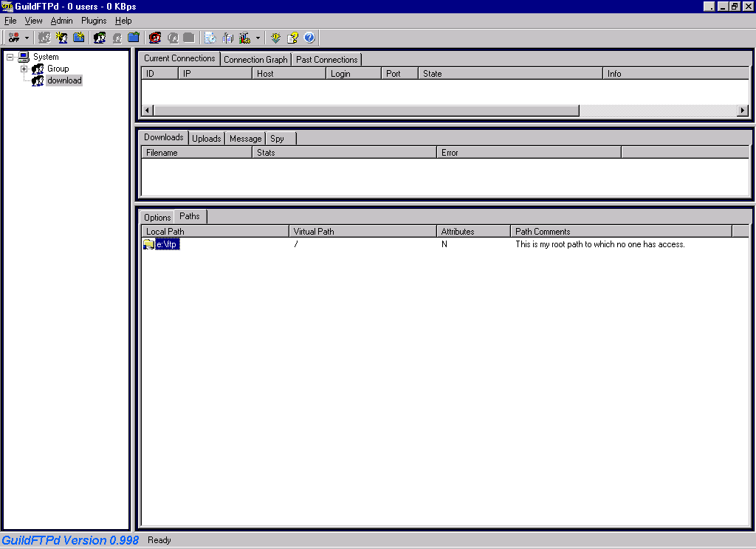Click the folder icon beside e:\ftp
This screenshot has height=549, width=756.
click(x=148, y=244)
